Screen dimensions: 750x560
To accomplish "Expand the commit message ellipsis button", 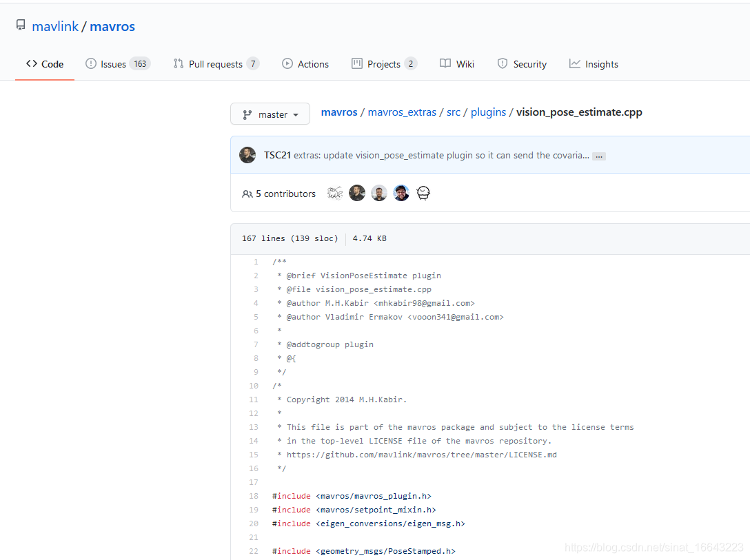I will point(599,156).
